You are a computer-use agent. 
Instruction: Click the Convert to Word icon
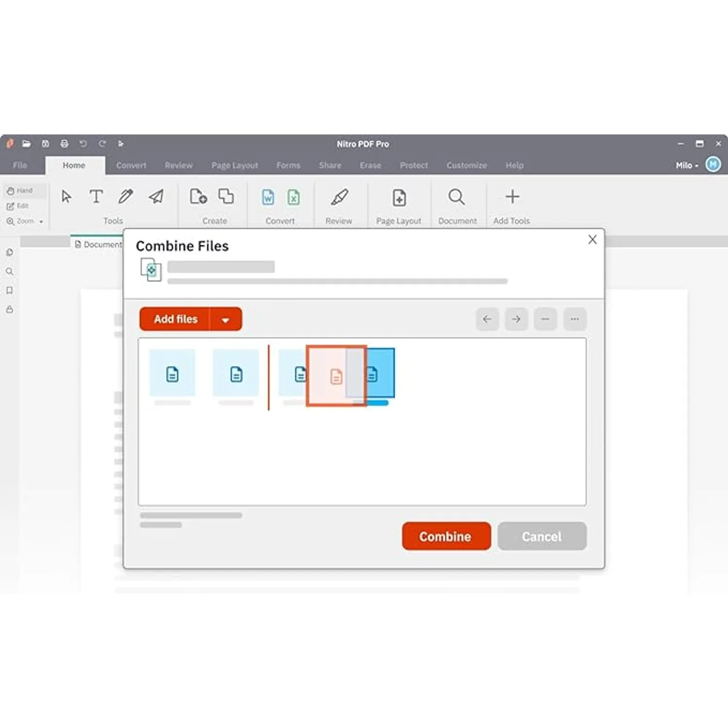[268, 198]
